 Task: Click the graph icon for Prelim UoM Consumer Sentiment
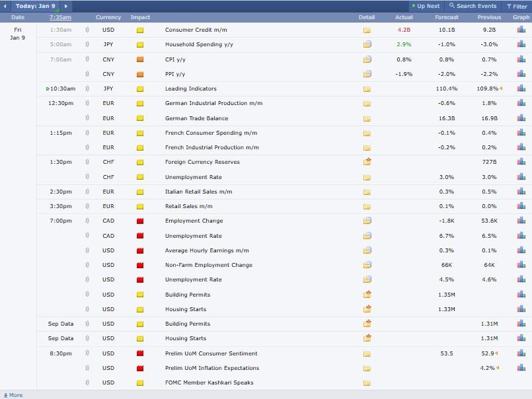click(521, 353)
